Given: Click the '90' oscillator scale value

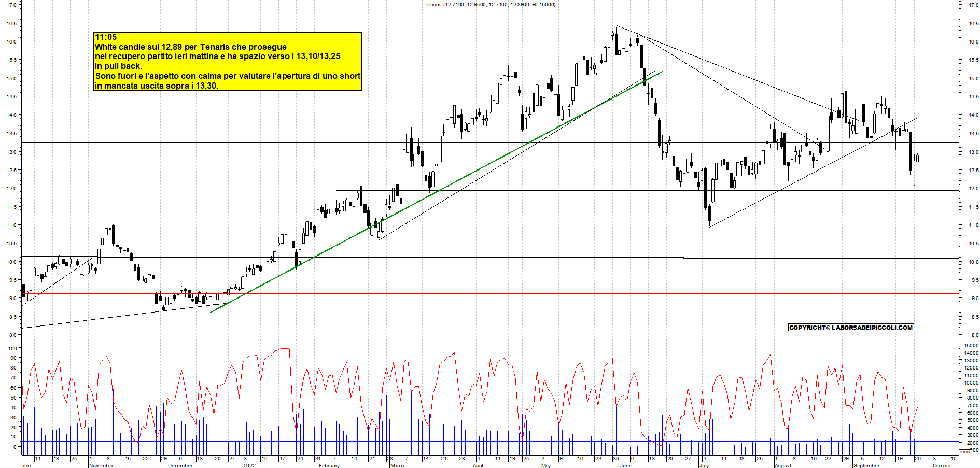Looking at the screenshot, I should point(14,358).
